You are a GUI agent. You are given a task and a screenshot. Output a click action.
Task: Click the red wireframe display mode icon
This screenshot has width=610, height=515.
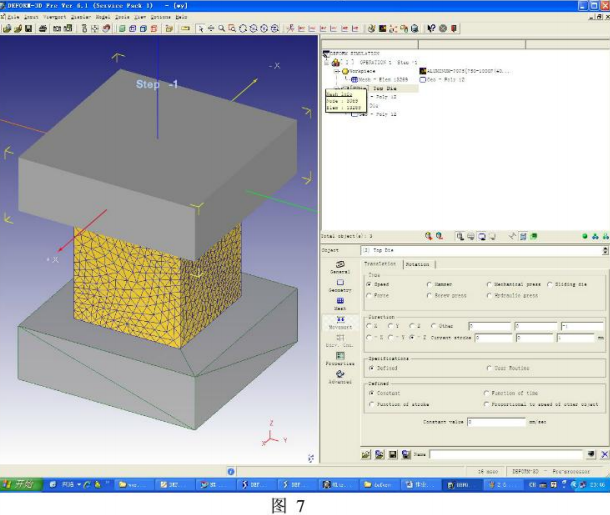click(154, 28)
